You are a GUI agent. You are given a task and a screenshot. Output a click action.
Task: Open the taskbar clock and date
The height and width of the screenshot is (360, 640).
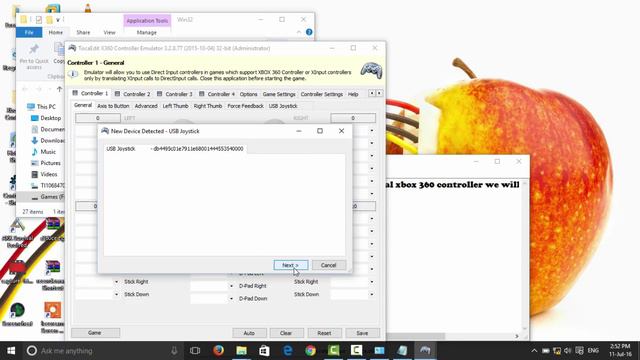[x=620, y=351]
